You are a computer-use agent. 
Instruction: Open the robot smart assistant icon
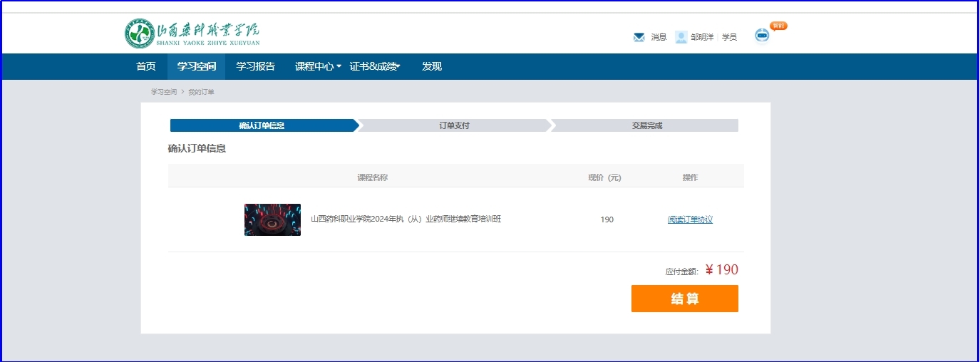tap(762, 36)
